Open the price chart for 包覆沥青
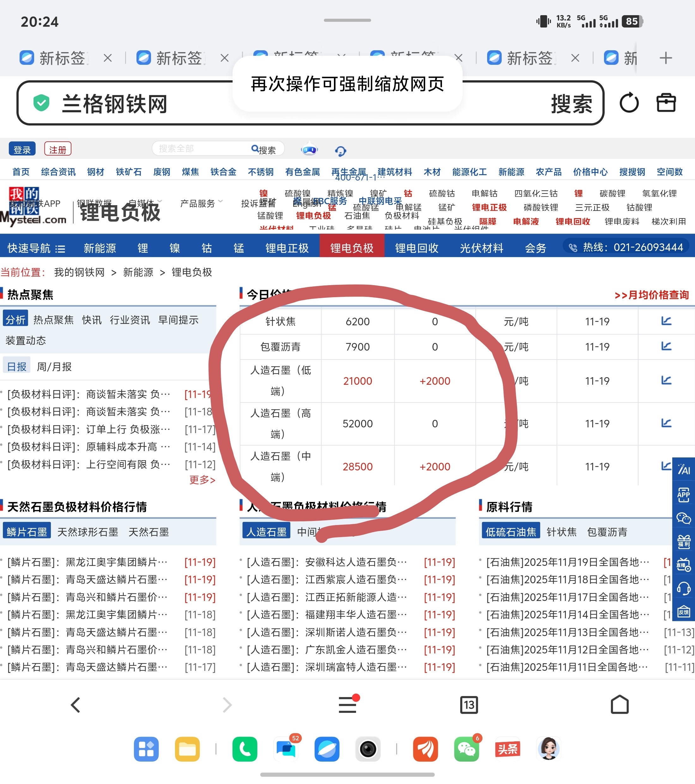695x784 pixels. tap(666, 346)
